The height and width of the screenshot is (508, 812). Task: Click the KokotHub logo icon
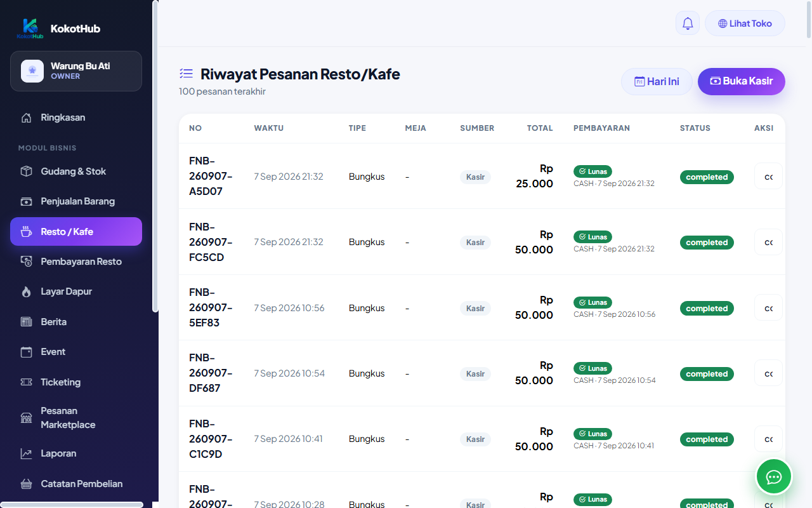click(x=30, y=29)
